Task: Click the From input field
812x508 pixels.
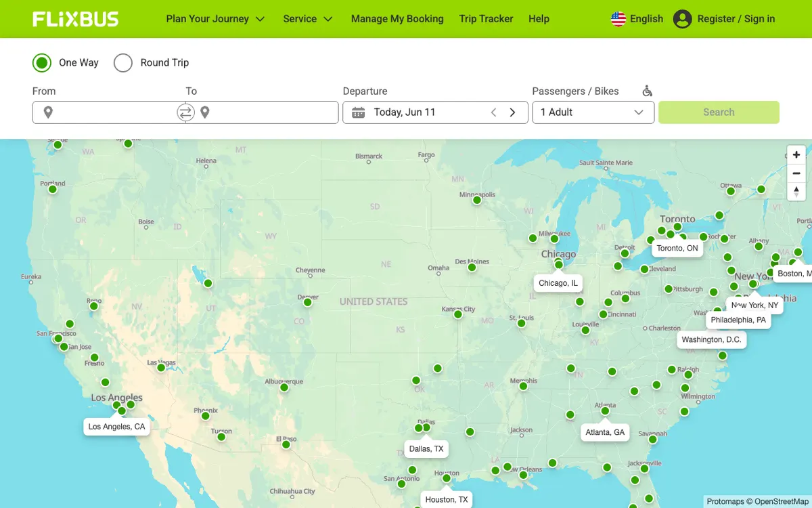Action: coord(108,112)
